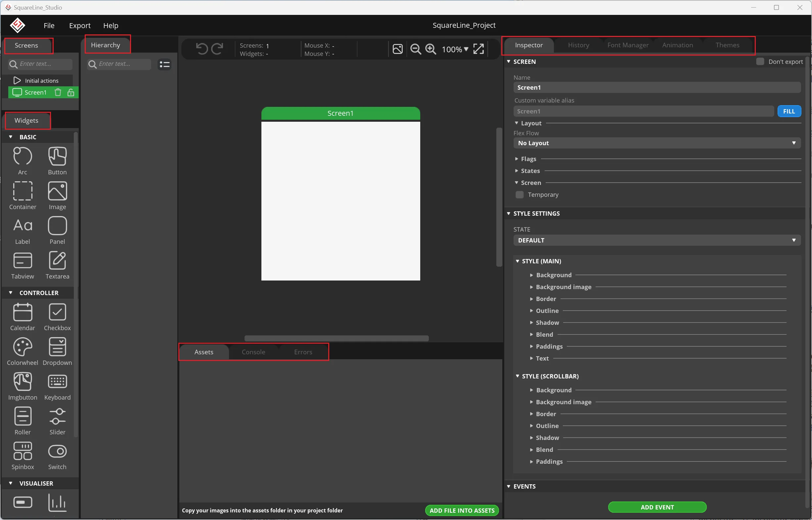Add a Tabview widget

tap(23, 265)
